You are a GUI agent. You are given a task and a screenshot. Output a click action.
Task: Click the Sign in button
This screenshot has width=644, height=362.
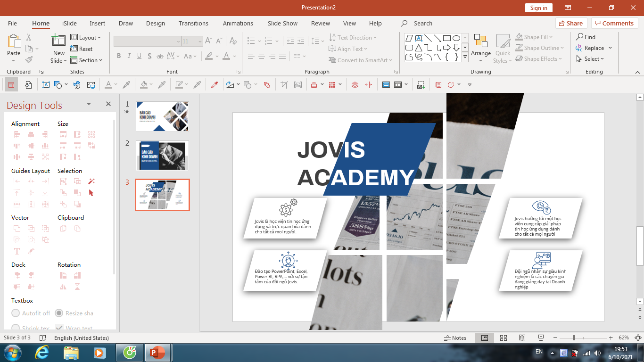point(538,8)
